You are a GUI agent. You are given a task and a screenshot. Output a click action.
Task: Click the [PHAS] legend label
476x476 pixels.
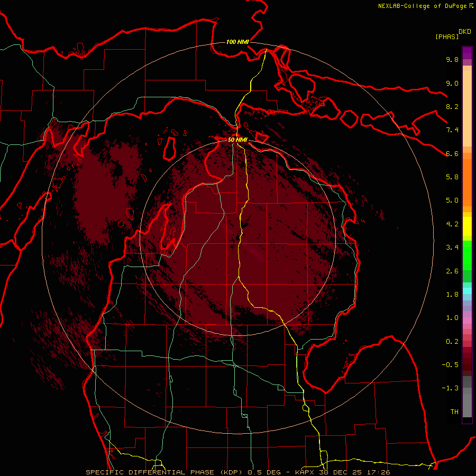click(x=447, y=36)
